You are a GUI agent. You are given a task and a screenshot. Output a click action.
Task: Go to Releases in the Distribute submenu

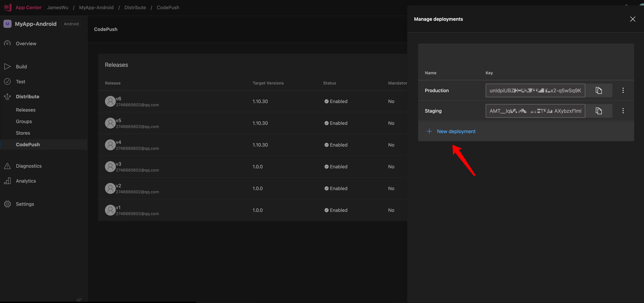click(x=26, y=110)
